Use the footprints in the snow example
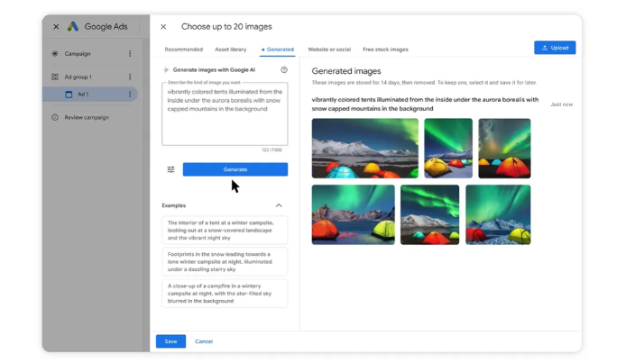Image resolution: width=644 pixels, height=363 pixels. [x=225, y=262]
